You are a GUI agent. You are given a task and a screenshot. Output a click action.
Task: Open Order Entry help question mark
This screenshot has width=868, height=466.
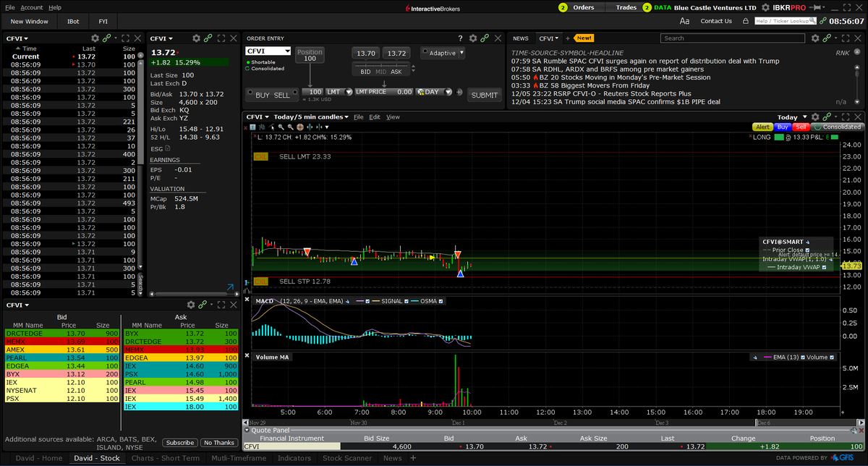pyautogui.click(x=459, y=38)
